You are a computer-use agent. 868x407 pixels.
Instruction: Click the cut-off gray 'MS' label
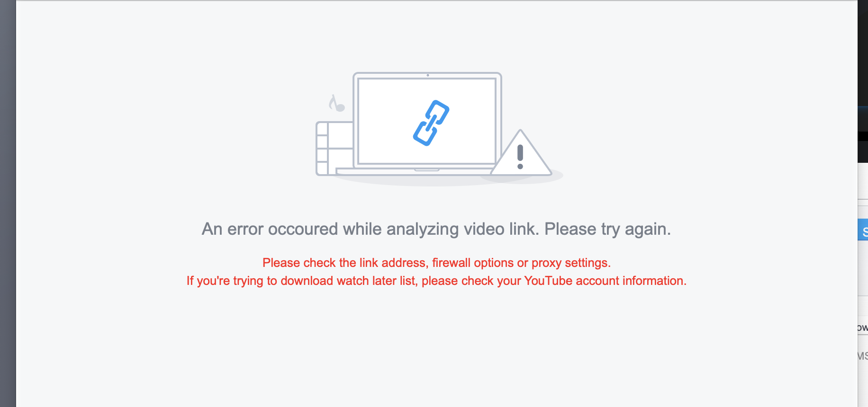[x=863, y=356]
